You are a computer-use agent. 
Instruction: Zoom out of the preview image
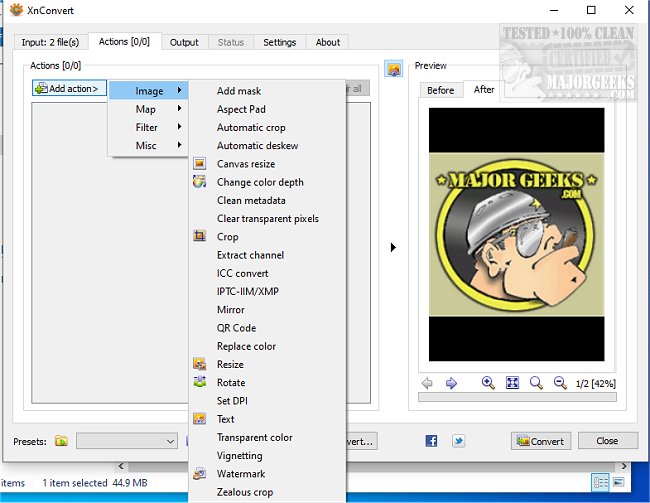[560, 383]
